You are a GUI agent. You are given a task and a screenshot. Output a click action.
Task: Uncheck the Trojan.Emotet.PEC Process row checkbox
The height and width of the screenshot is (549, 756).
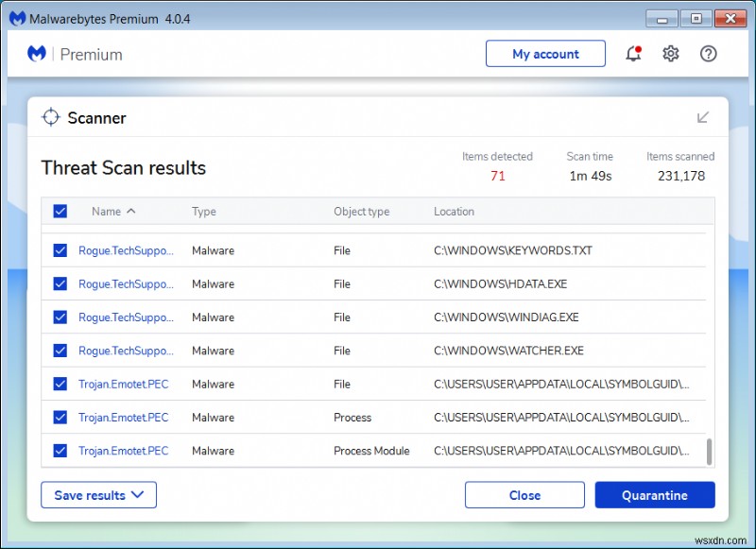pyautogui.click(x=60, y=417)
